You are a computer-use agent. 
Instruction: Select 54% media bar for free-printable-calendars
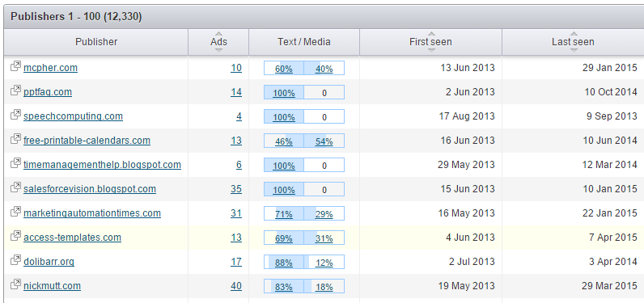[x=324, y=141]
